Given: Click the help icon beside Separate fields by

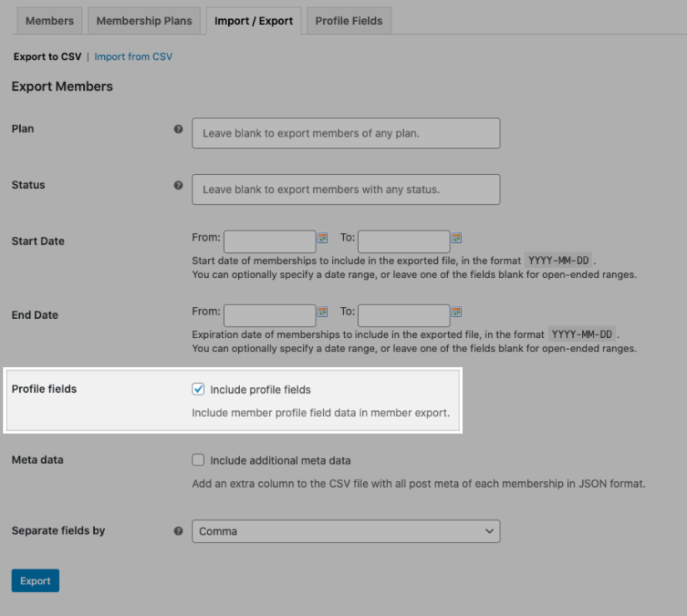Looking at the screenshot, I should click(178, 530).
